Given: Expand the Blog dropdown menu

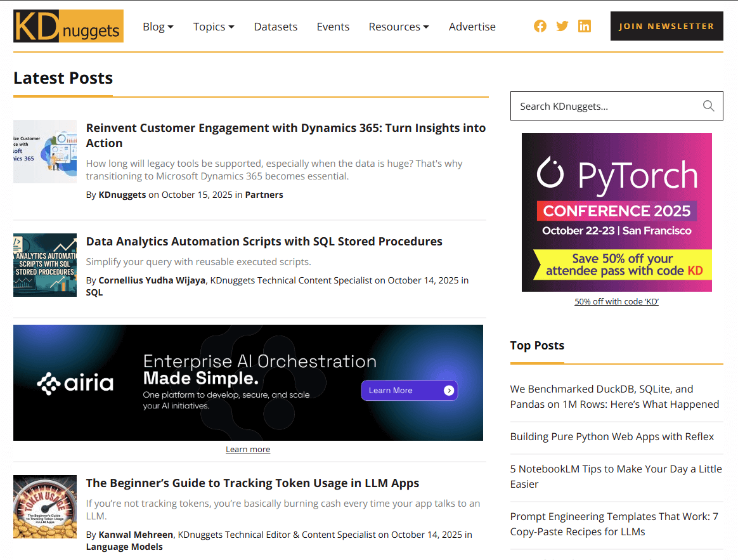Looking at the screenshot, I should coord(158,27).
